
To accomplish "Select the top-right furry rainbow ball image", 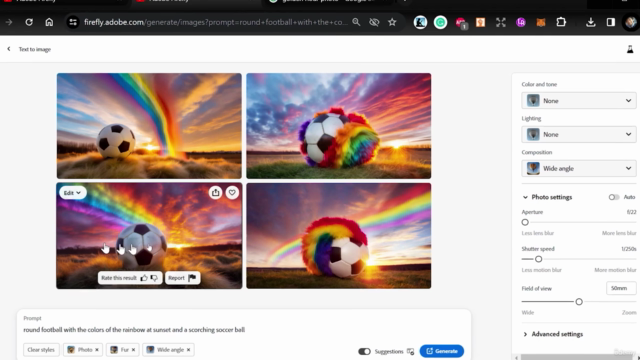I will coord(338,126).
